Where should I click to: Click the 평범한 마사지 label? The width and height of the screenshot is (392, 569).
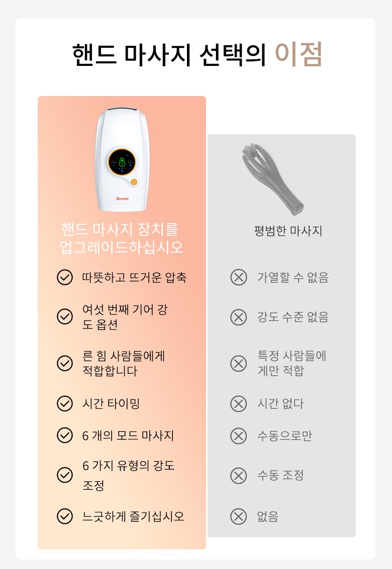tap(288, 231)
